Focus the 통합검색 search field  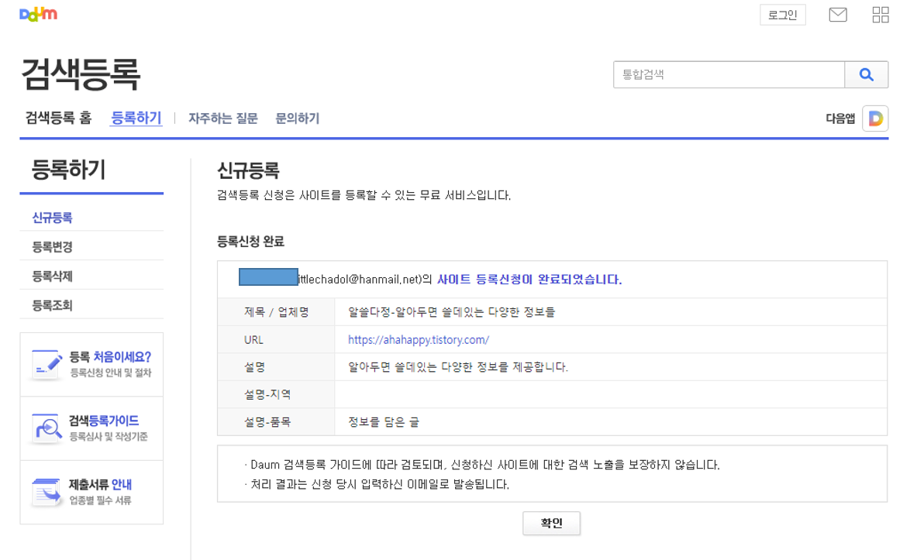click(729, 75)
